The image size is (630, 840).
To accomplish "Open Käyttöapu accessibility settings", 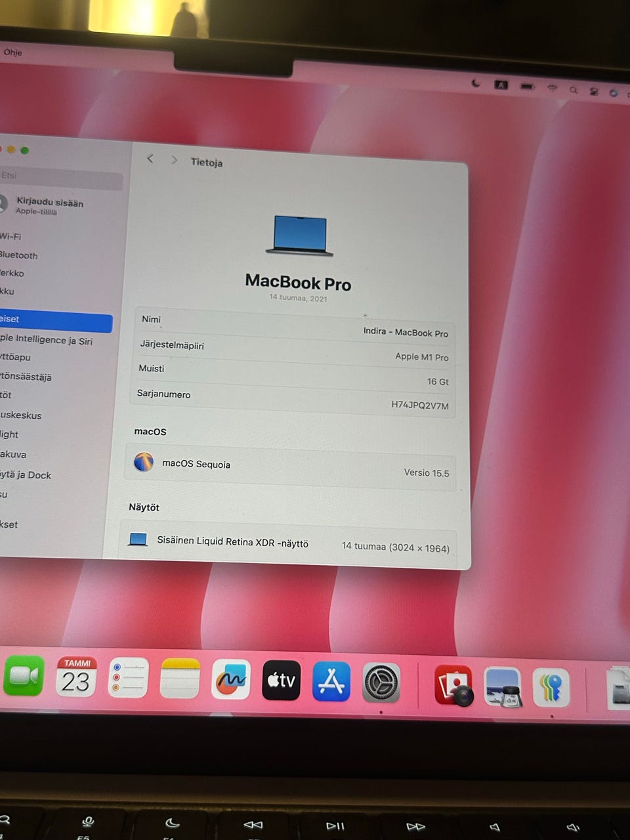I will [15, 358].
